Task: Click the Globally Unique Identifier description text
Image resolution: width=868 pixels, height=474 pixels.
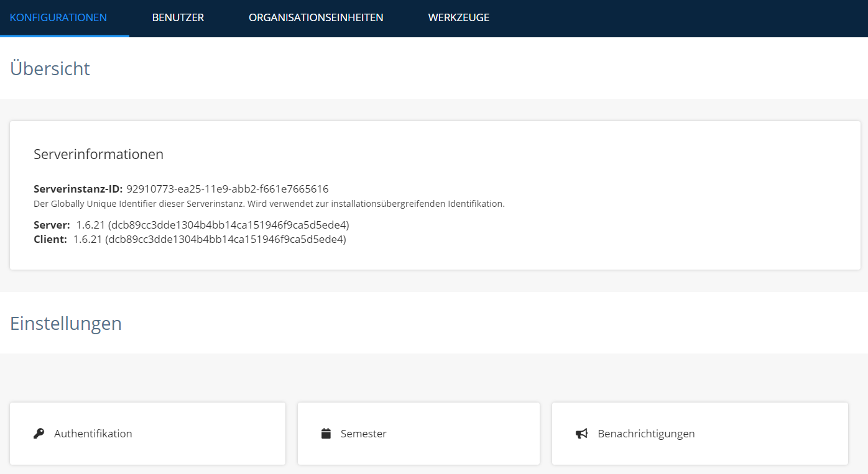Action: click(269, 204)
